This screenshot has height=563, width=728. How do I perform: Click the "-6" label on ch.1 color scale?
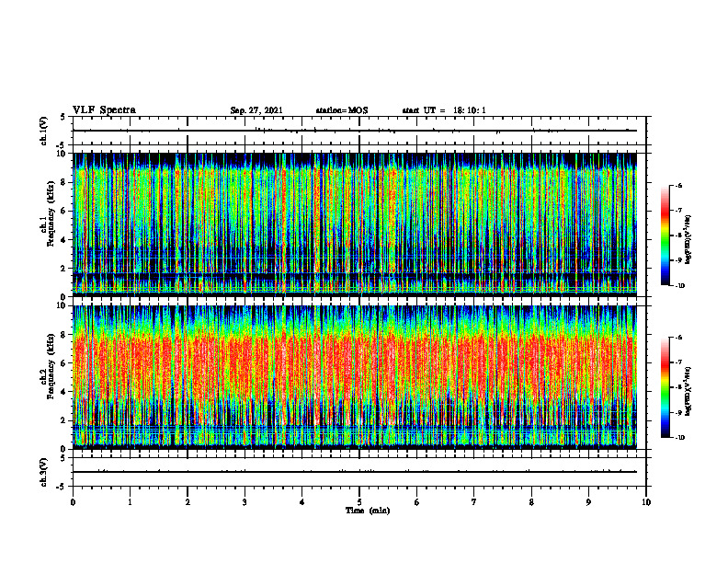point(679,185)
